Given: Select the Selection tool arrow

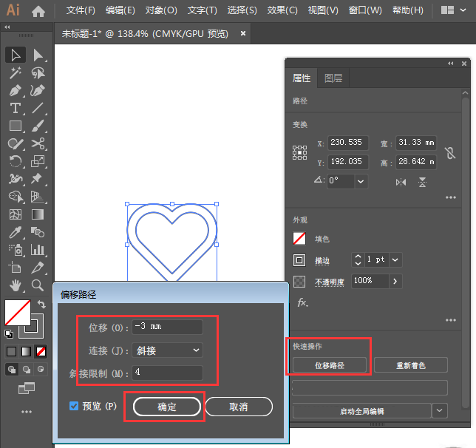Looking at the screenshot, I should click(16, 55).
